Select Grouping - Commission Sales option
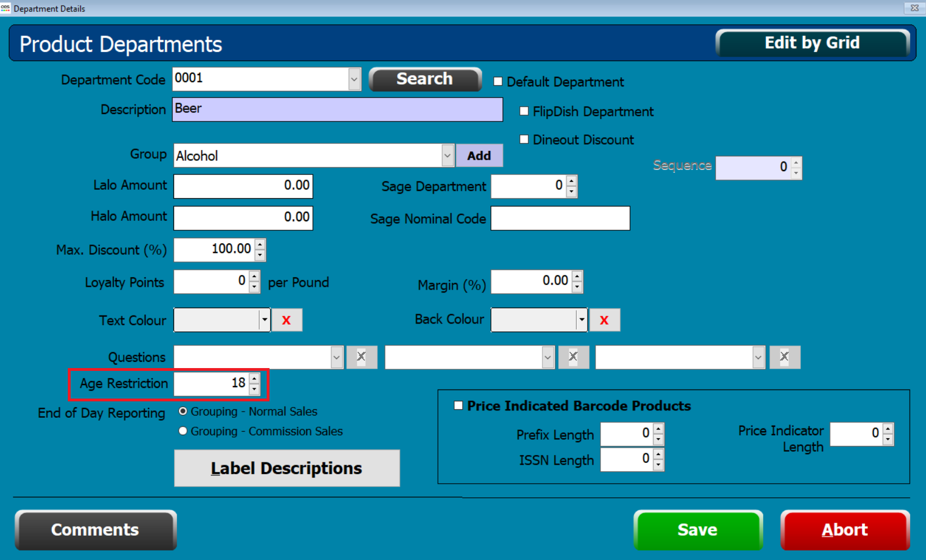This screenshot has width=926, height=560. coord(183,431)
